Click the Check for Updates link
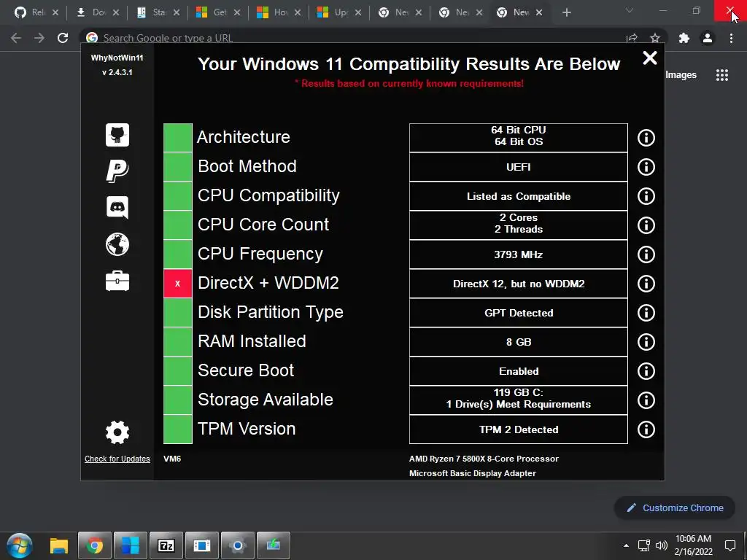Screen dimensions: 747x560 [x=117, y=459]
